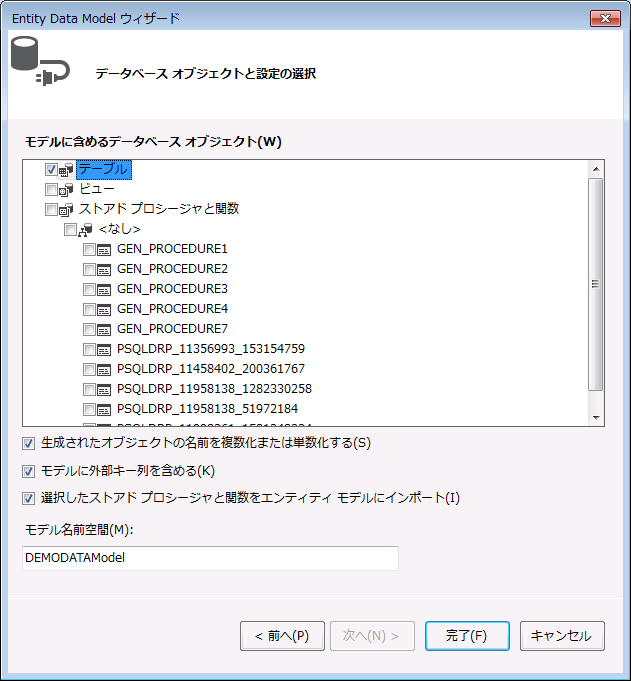Image resolution: width=631 pixels, height=681 pixels.
Task: Check the ビュー checkbox
Action: pos(51,189)
